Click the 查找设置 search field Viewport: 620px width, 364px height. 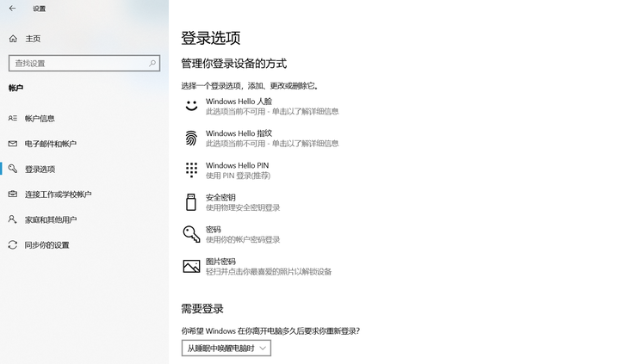84,63
